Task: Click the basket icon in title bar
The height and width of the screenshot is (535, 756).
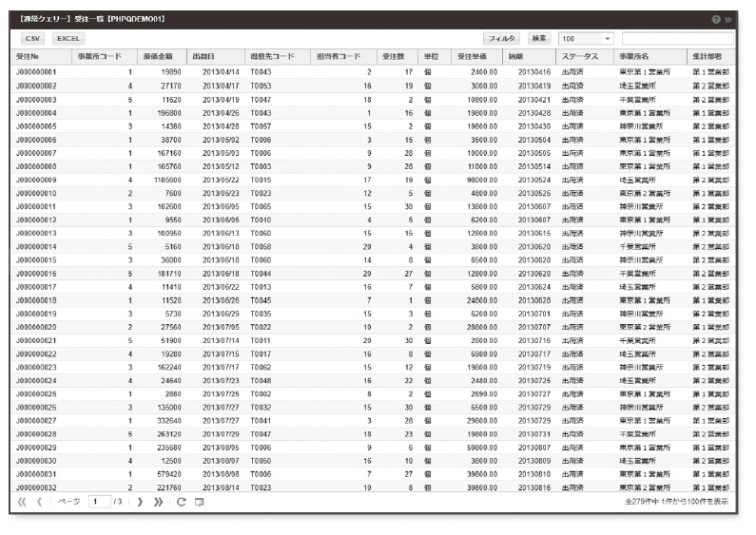Action: pos(728,19)
